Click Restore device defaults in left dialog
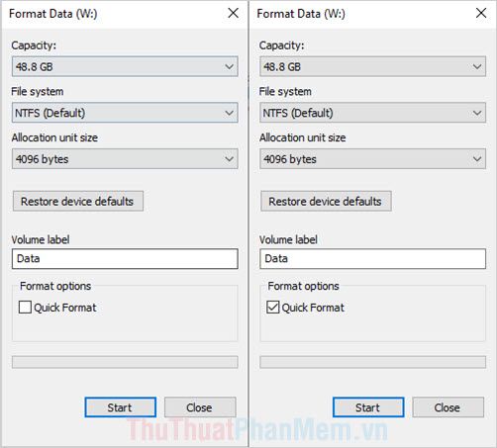497x448 pixels. pyautogui.click(x=78, y=201)
